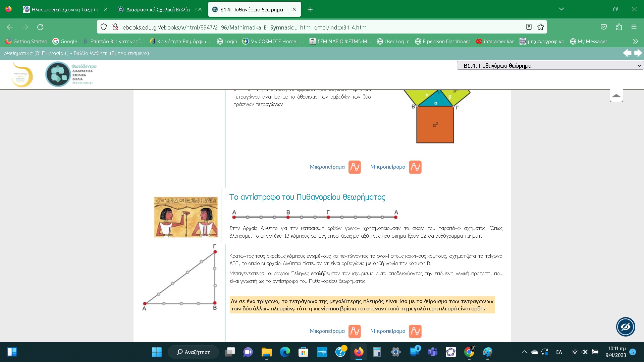This screenshot has height=362, width=644.
Task: Toggle volume speaker icon in tray
Action: tap(585, 352)
